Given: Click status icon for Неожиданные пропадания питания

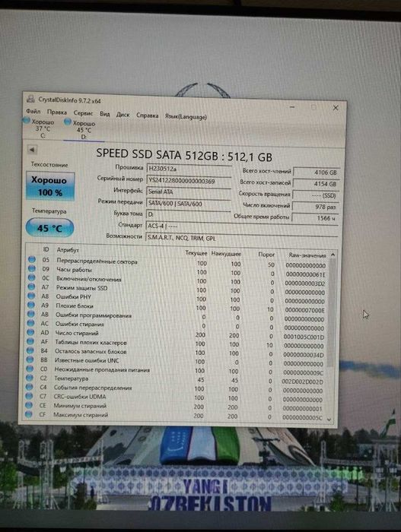Looking at the screenshot, I should tap(30, 369).
